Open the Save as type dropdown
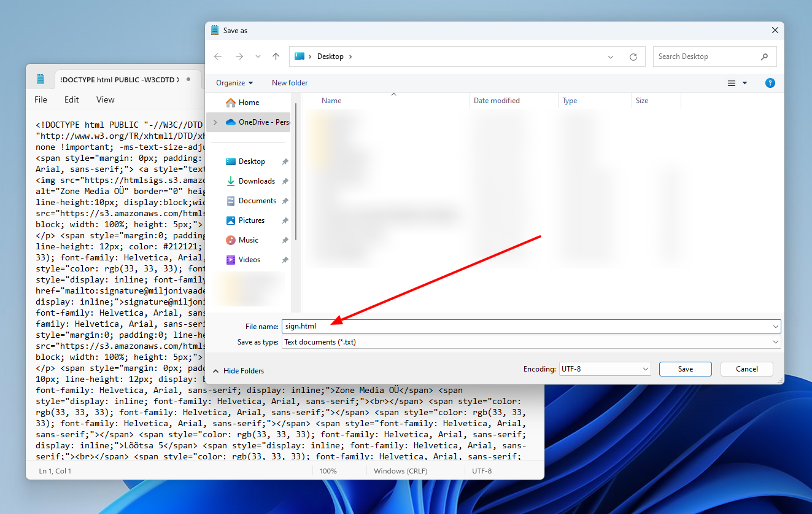This screenshot has height=514, width=812. pos(531,342)
